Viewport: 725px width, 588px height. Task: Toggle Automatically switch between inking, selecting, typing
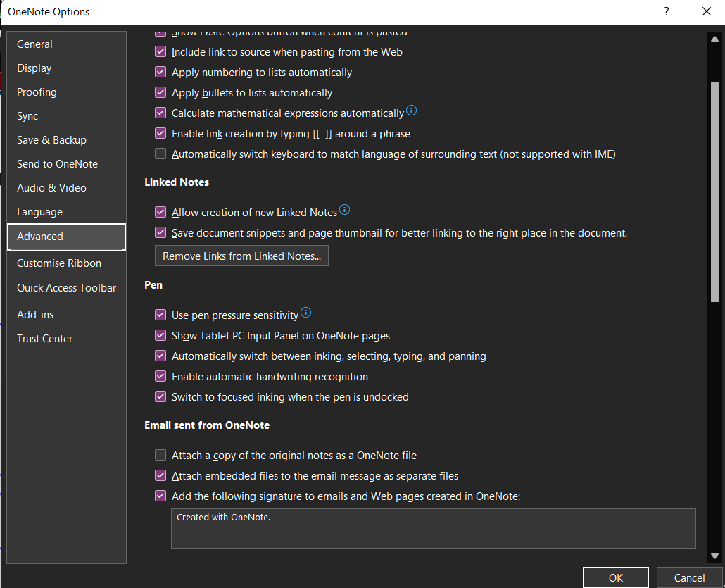[x=160, y=356]
